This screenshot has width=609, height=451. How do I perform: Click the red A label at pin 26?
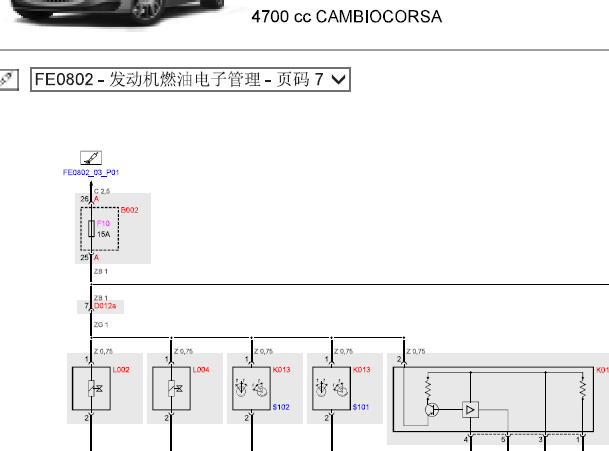pyautogui.click(x=97, y=199)
